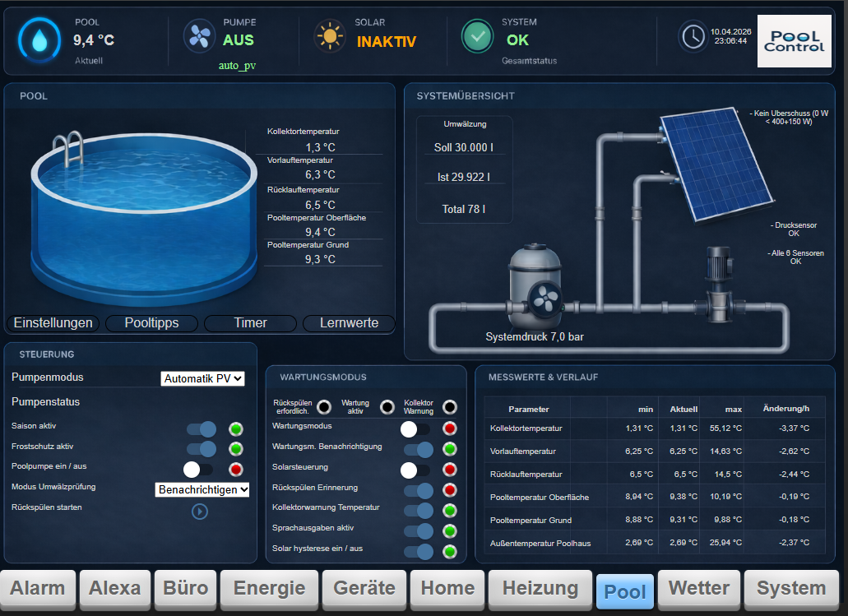848x616 pixels.
Task: Click the Ist 29.922 l value
Action: 463,177
